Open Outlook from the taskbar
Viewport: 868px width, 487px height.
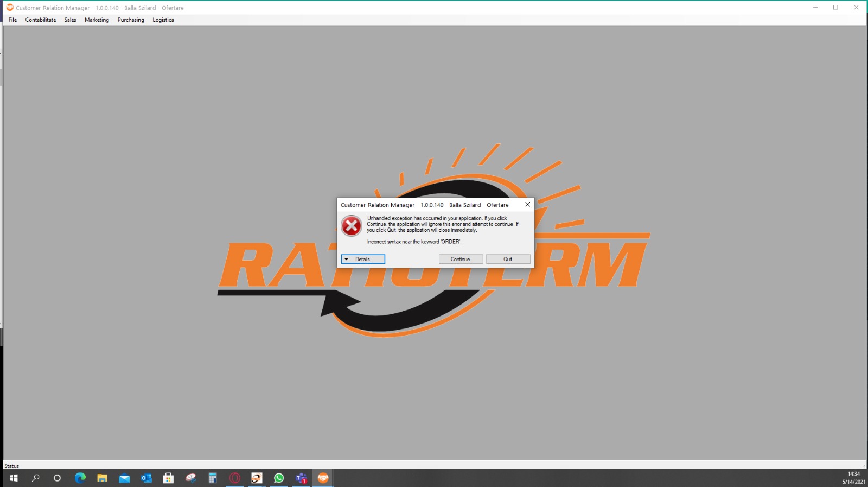point(146,478)
